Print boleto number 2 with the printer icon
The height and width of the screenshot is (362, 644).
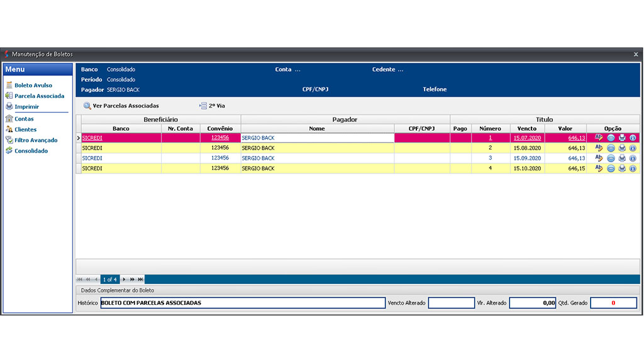click(x=622, y=148)
